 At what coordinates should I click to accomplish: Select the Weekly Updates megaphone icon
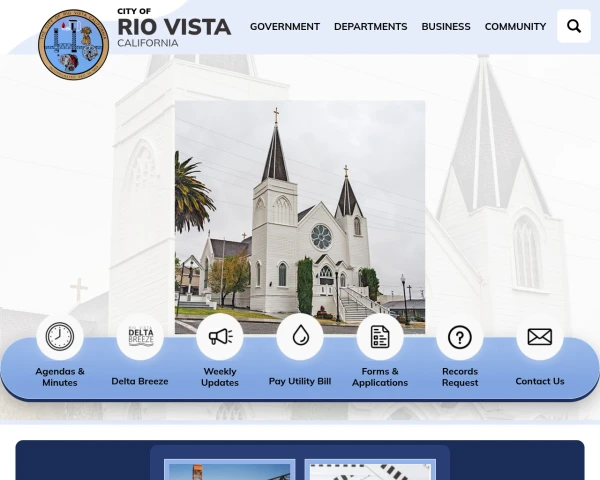click(x=220, y=336)
